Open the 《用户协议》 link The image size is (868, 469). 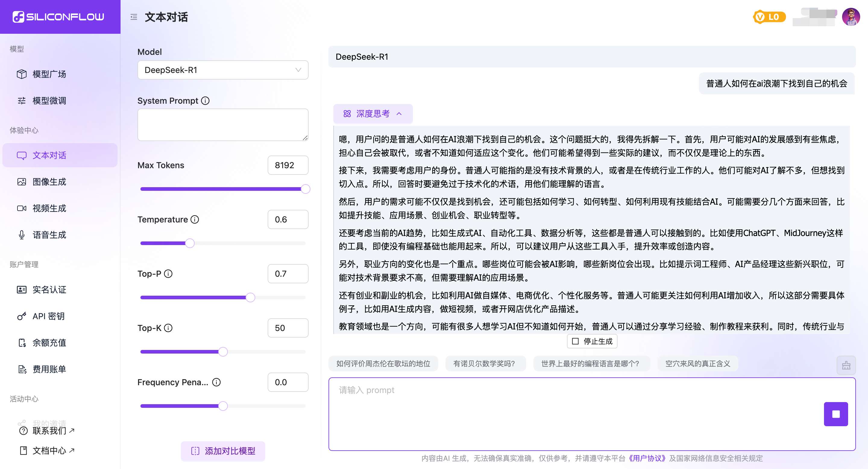click(x=647, y=458)
